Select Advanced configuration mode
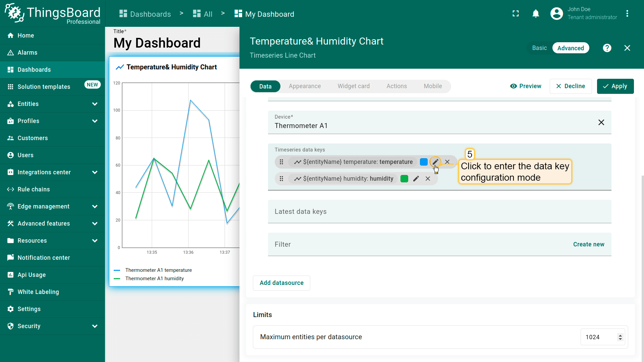644x362 pixels. pyautogui.click(x=570, y=48)
